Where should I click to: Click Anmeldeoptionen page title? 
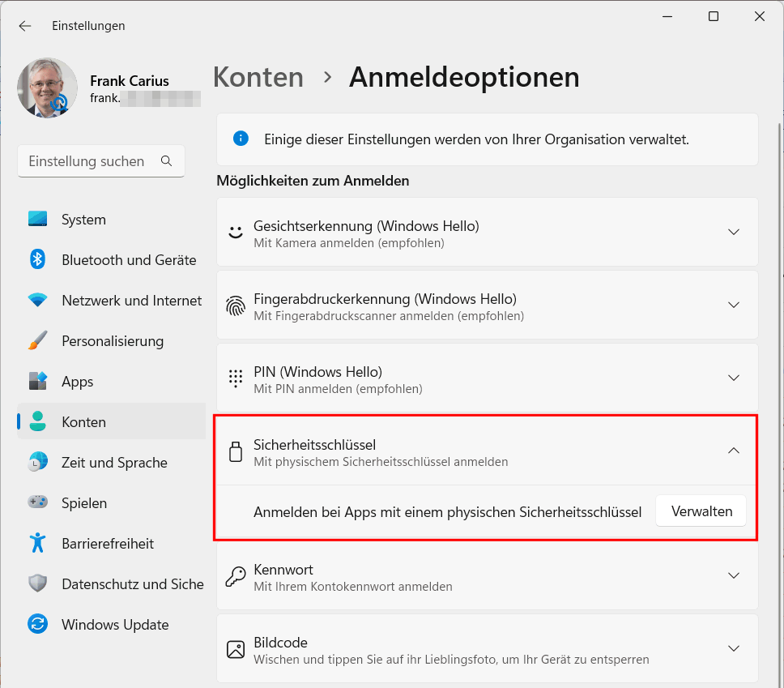(x=464, y=78)
